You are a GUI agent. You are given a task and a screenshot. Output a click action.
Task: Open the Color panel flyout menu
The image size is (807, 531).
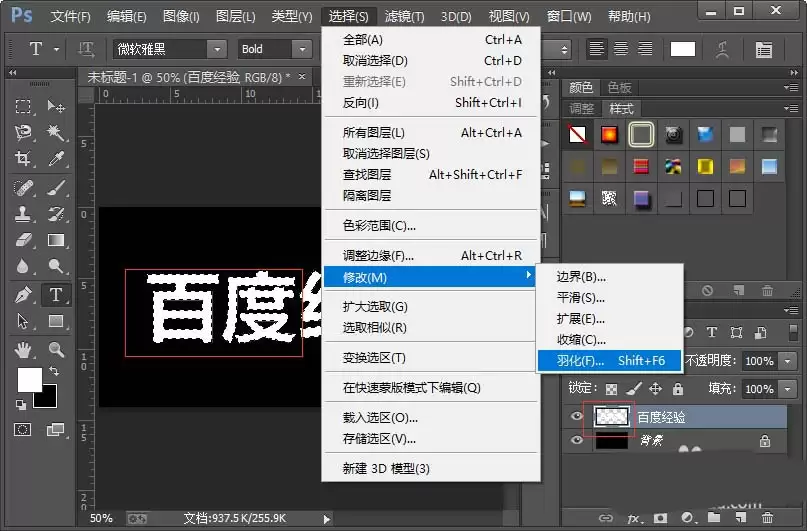click(791, 87)
